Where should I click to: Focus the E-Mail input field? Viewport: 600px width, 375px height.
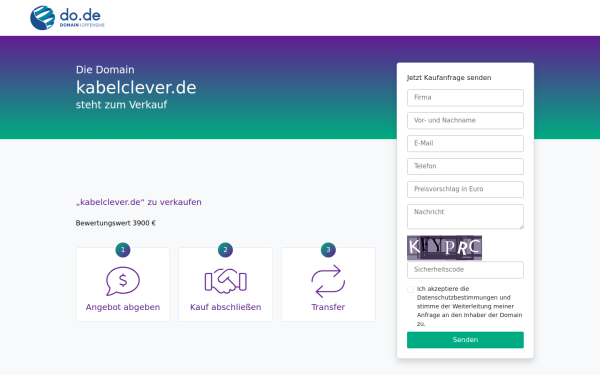point(465,143)
